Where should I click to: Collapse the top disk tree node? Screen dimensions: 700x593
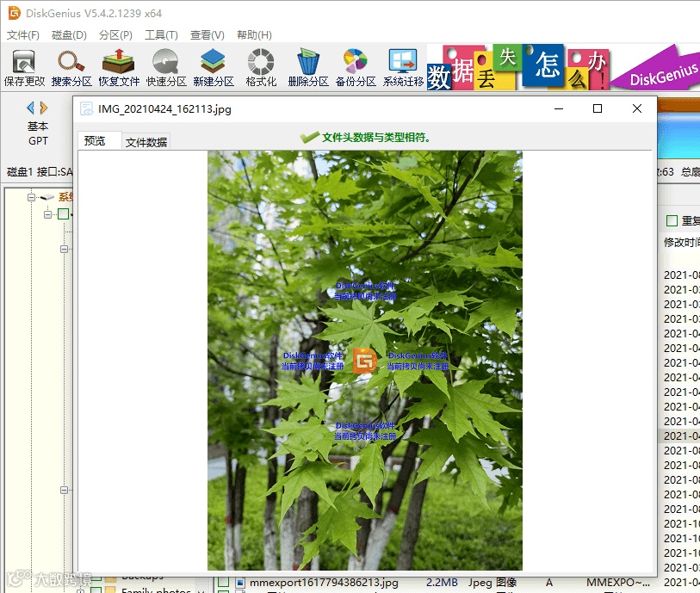[31, 197]
